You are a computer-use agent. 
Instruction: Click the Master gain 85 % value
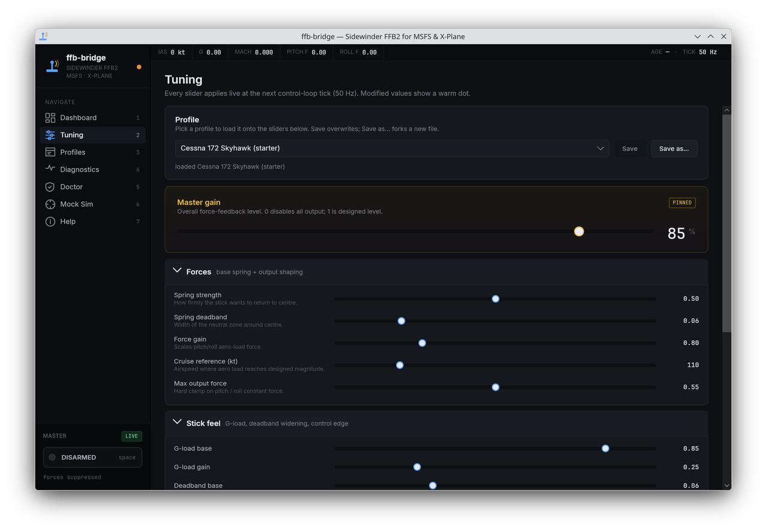[681, 233]
